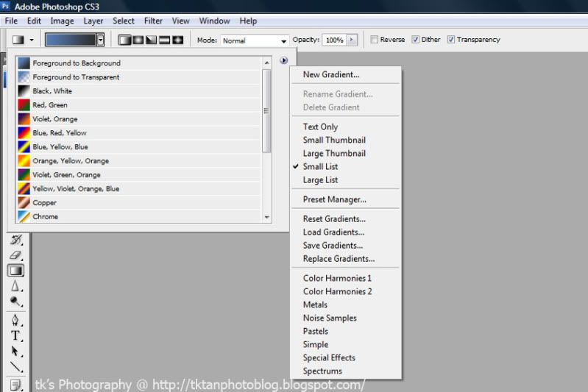Open the Help menu
Image resolution: width=588 pixels, height=392 pixels.
[x=248, y=21]
